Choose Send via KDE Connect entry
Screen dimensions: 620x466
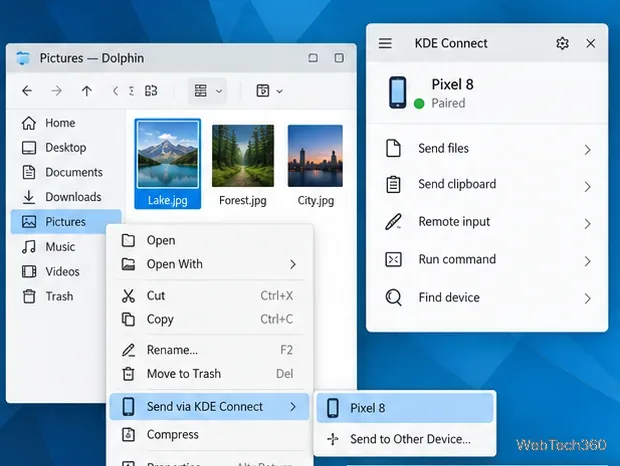point(210,406)
